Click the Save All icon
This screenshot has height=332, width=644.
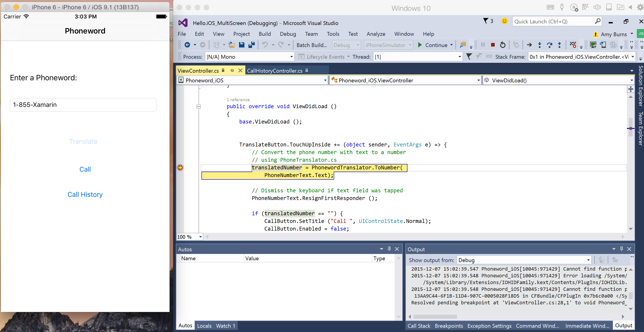tap(251, 45)
